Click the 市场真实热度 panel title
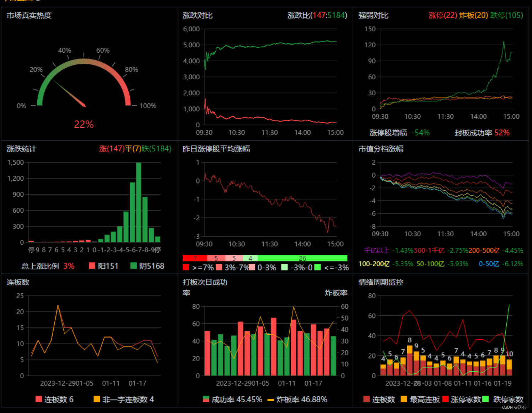This screenshot has height=413, width=532. (29, 16)
